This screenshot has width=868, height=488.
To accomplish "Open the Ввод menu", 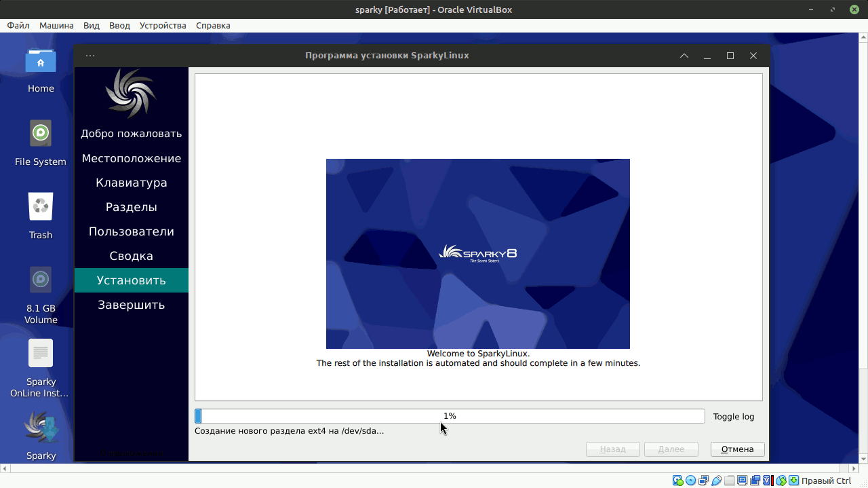I will click(x=119, y=26).
